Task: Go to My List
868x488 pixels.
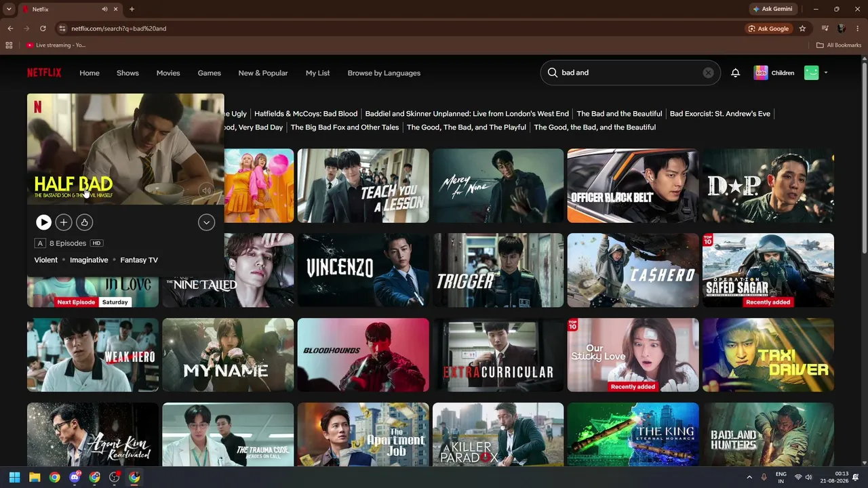Action: (317, 73)
